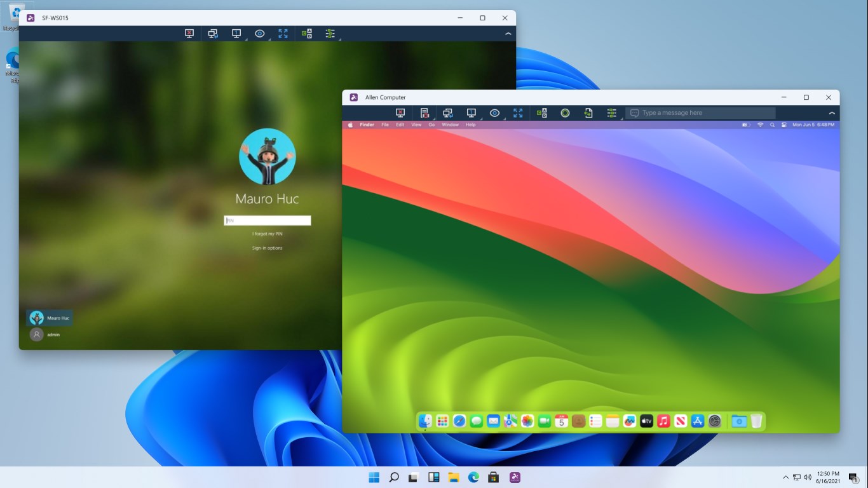The width and height of the screenshot is (868, 488).
Task: Toggle fullscreen mode for the Allen Computer session
Action: tap(518, 112)
